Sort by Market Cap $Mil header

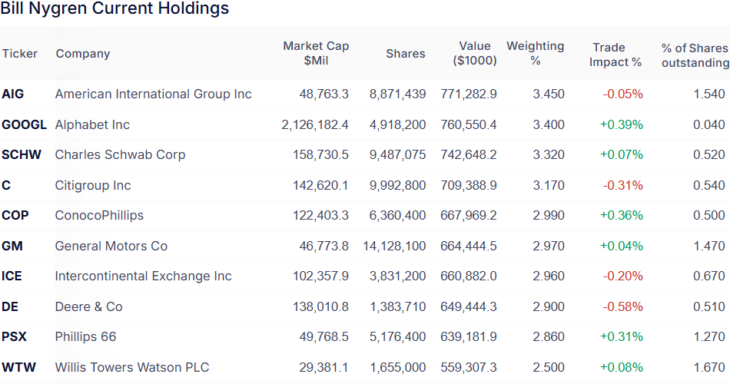tap(316, 53)
